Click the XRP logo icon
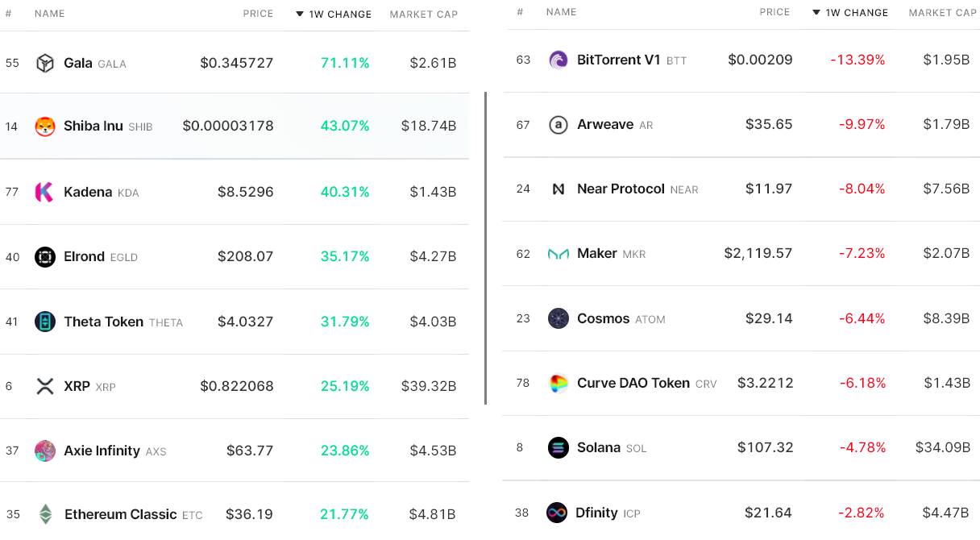980x540 pixels. coord(45,386)
